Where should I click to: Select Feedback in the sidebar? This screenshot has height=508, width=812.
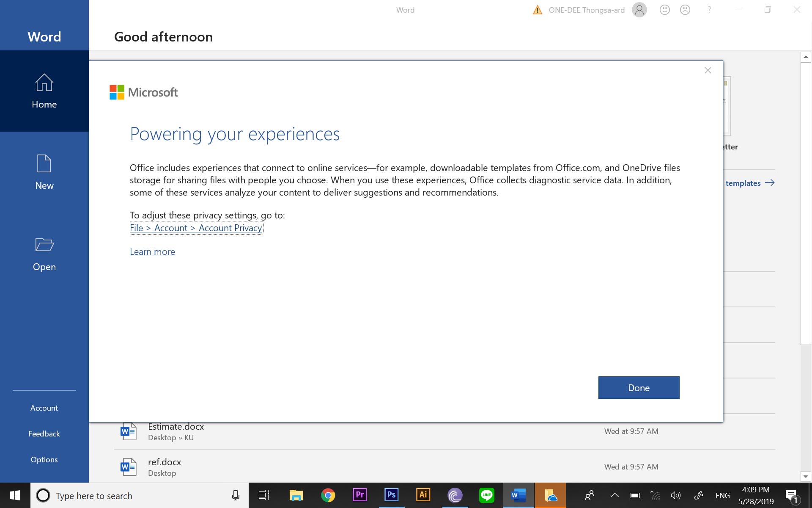tap(44, 433)
